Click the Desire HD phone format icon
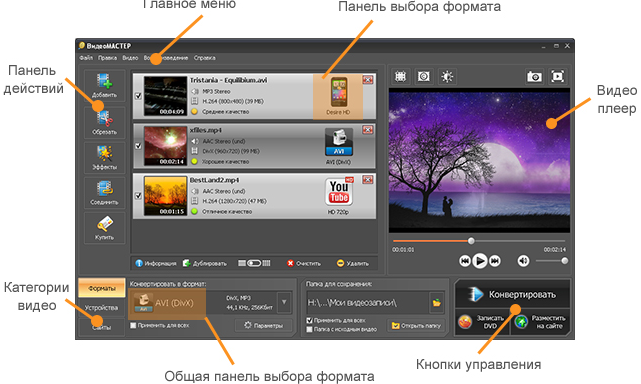Image resolution: width=641 pixels, height=384 pixels. pyautogui.click(x=338, y=92)
